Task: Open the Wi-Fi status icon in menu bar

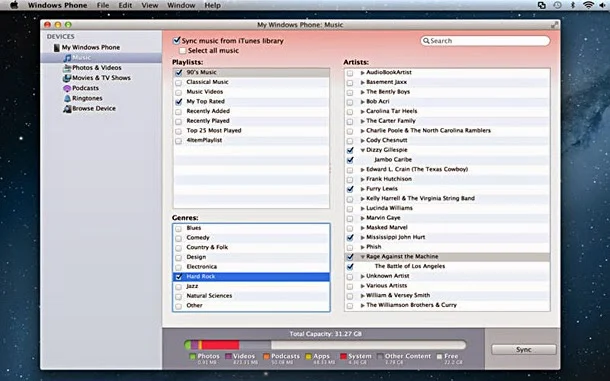Action: pos(588,5)
